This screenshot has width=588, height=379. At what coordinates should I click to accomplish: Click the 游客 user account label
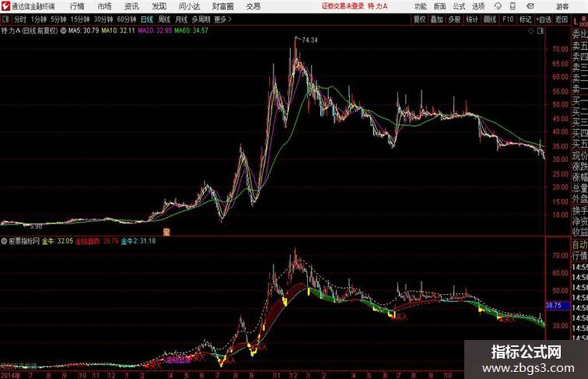pos(562,6)
